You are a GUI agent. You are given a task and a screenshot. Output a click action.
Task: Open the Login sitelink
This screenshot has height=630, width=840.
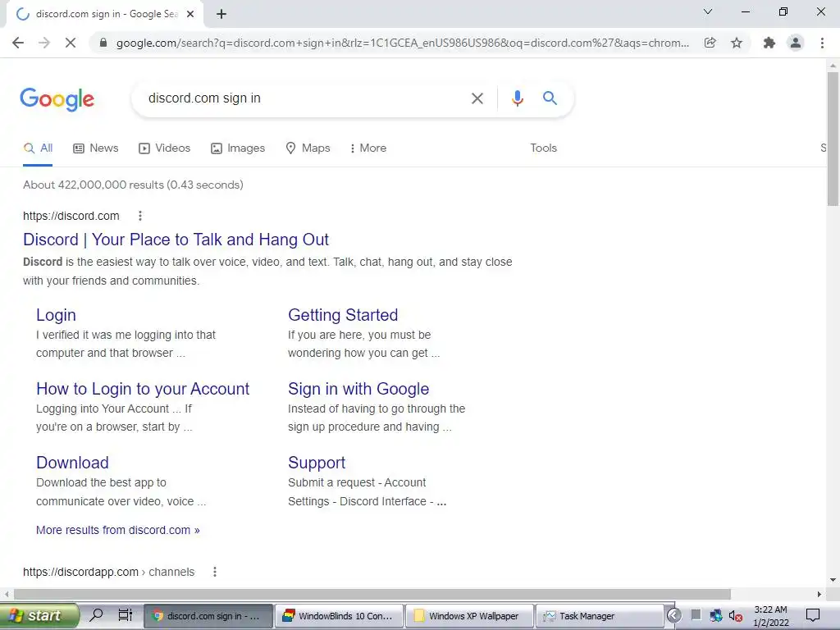coord(56,315)
